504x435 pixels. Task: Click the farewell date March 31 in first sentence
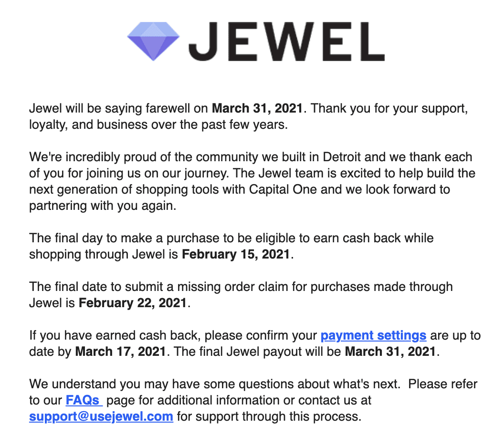click(x=257, y=108)
